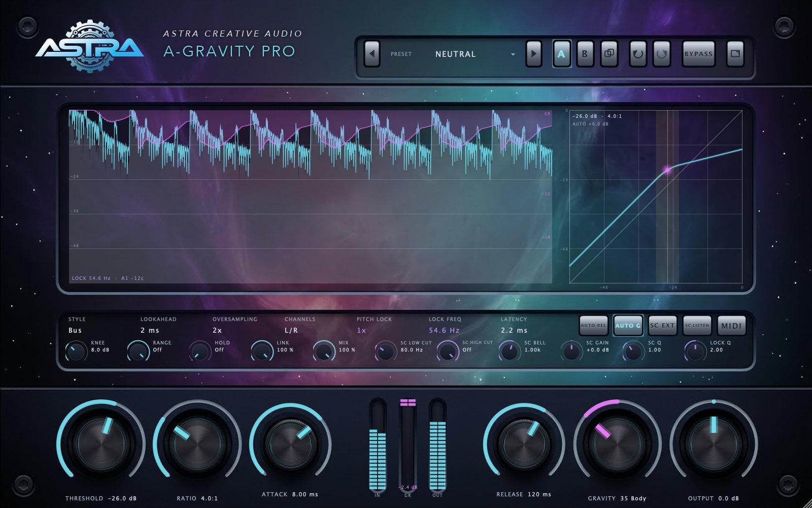The width and height of the screenshot is (812, 508).
Task: Click the Lock Freq 54.6 Hz value
Action: point(444,330)
